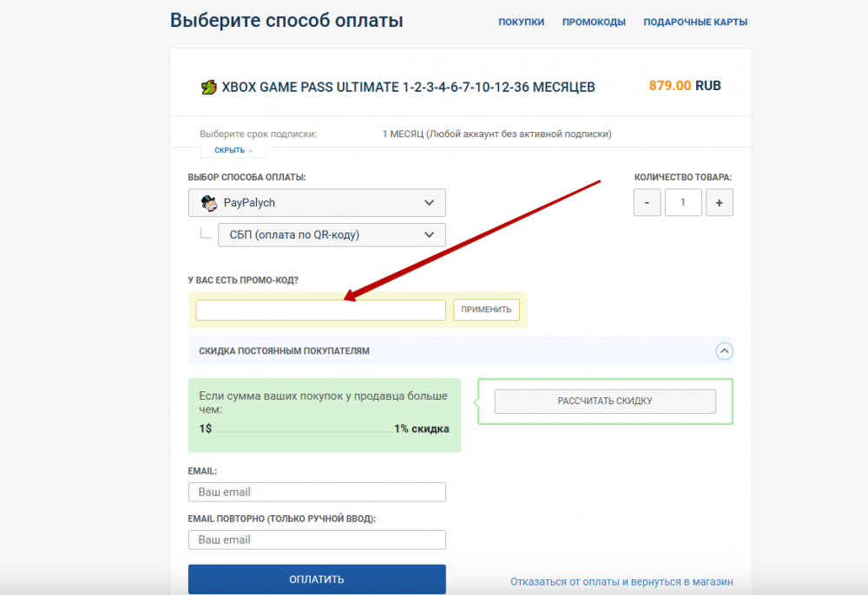Click the ПРИМЕНИТЬ promo code button

point(486,310)
